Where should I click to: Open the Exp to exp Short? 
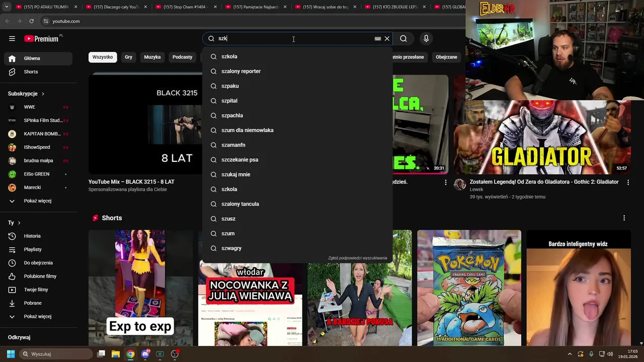140,288
